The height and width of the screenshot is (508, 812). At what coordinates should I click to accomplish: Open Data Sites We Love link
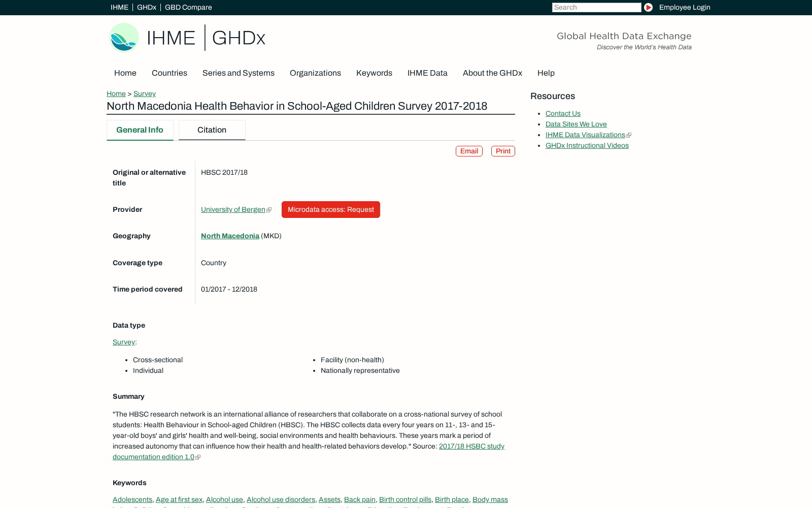point(576,124)
